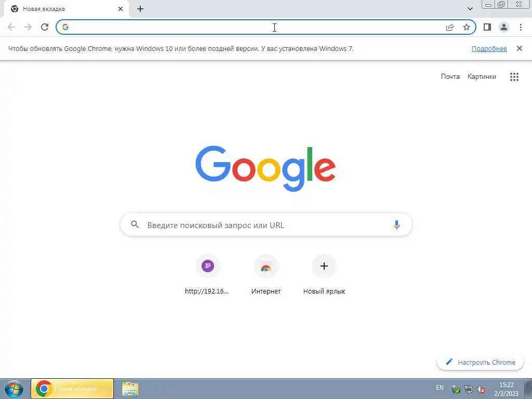This screenshot has height=399, width=532.
Task: Click the Google G icon in the address bar
Action: click(65, 27)
